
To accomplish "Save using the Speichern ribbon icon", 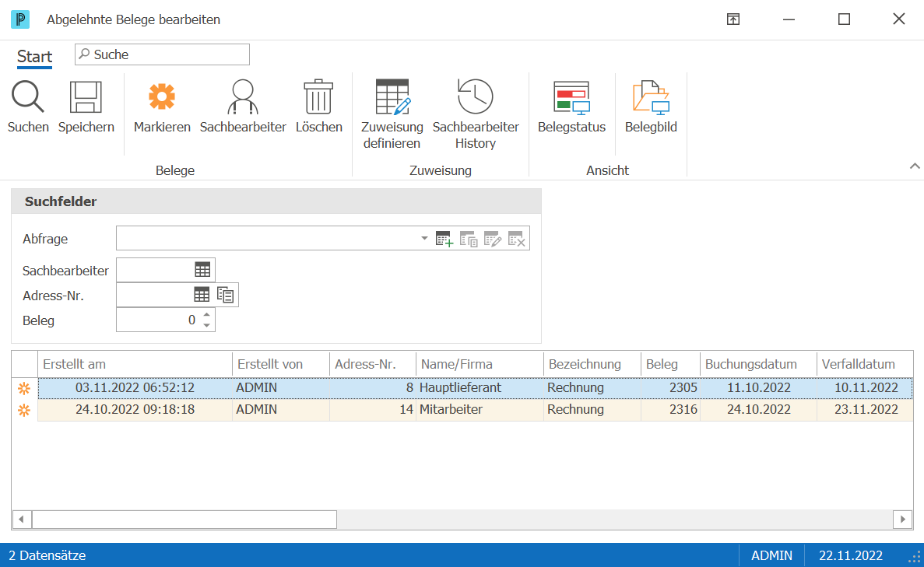I will click(86, 97).
